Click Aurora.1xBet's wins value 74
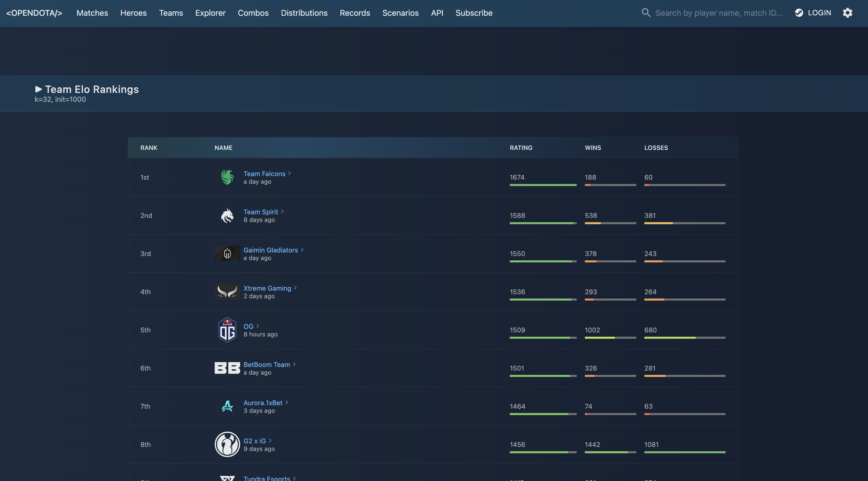The height and width of the screenshot is (481, 868). (588, 406)
